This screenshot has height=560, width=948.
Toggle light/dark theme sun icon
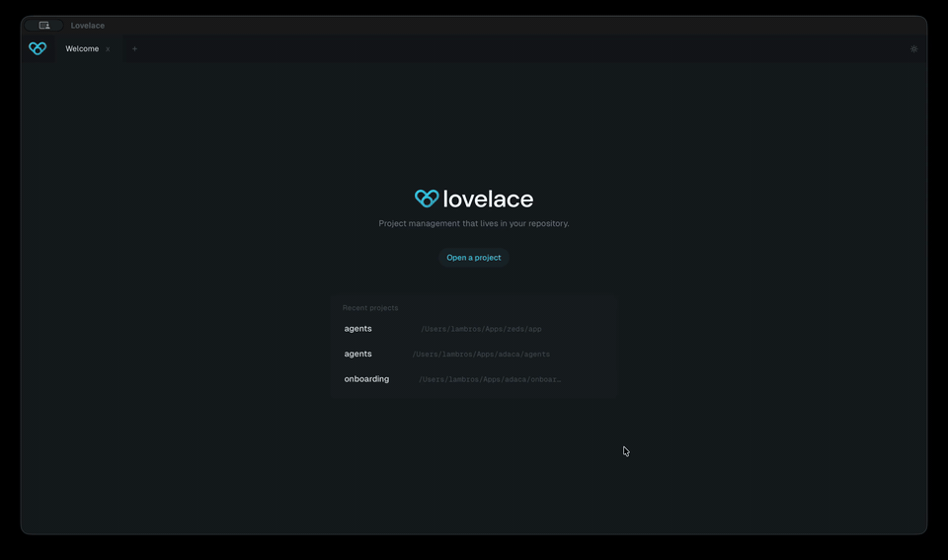tap(913, 49)
